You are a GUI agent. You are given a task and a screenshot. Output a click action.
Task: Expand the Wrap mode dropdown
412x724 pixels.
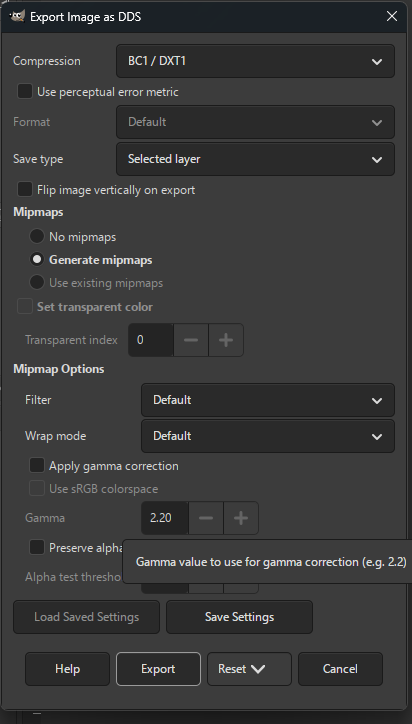[x=268, y=436]
